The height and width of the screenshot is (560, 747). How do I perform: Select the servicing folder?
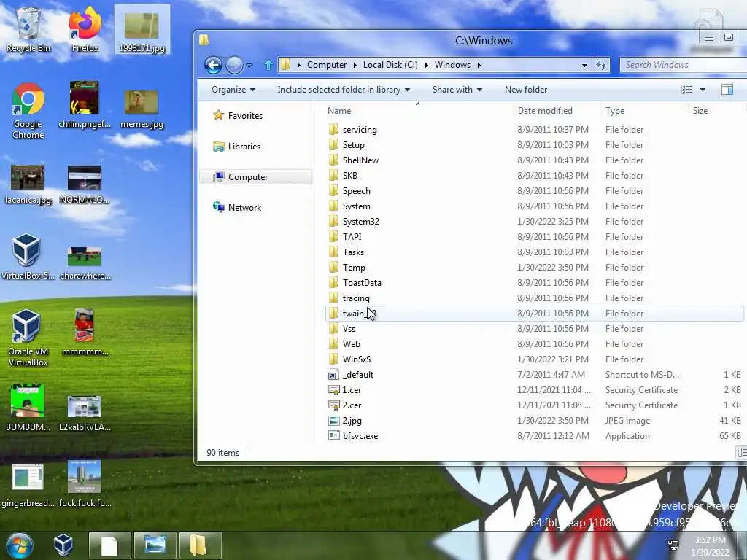tap(533, 130)
